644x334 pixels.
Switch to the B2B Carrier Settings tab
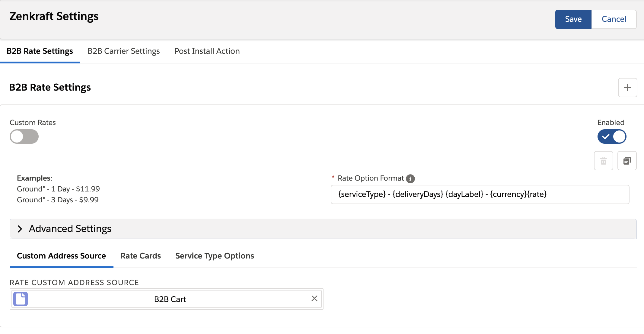[x=124, y=51]
